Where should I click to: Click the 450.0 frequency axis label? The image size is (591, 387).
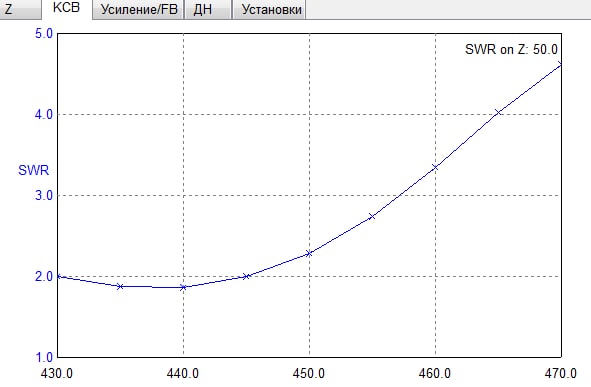tap(308, 373)
